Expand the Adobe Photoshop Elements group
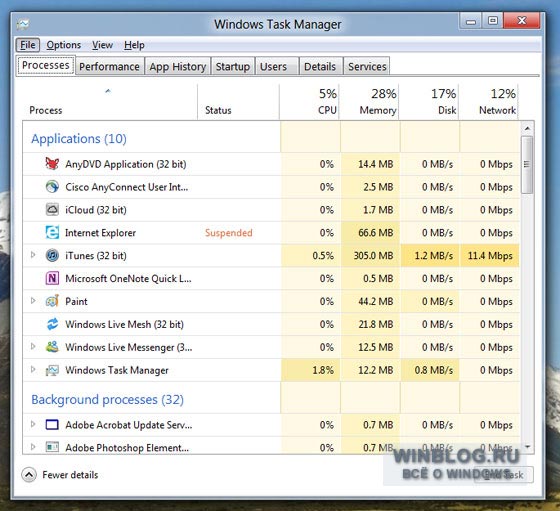Screen dimensions: 560x511 pos(33,447)
